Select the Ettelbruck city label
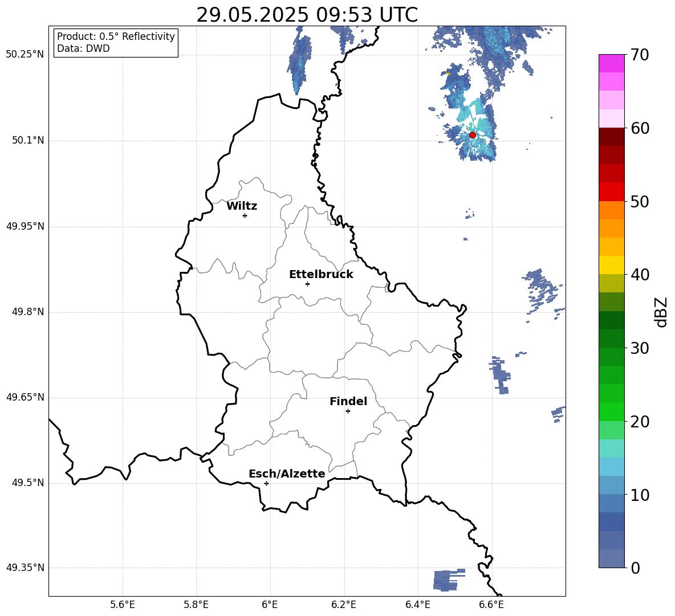675x616 pixels. [321, 275]
